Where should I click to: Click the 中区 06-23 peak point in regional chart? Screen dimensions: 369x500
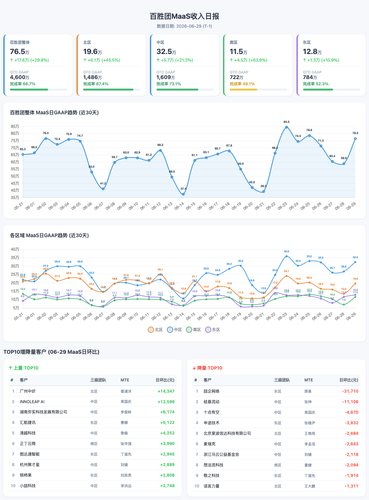286,256
